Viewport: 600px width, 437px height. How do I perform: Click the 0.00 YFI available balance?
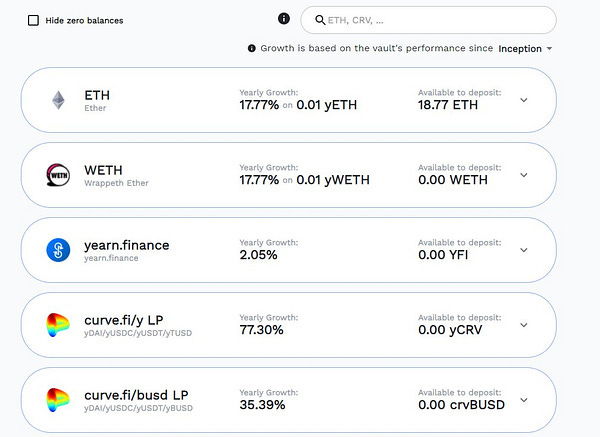pyautogui.click(x=443, y=254)
